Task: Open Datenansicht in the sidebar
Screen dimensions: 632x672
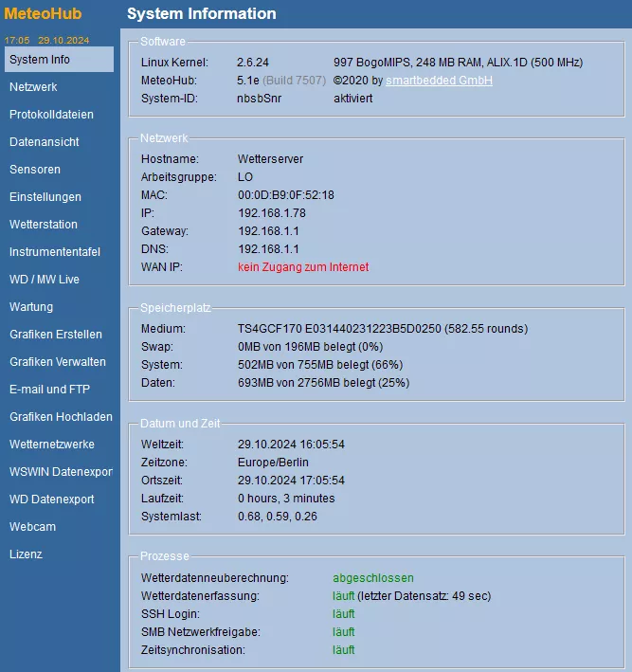Action: [x=45, y=142]
